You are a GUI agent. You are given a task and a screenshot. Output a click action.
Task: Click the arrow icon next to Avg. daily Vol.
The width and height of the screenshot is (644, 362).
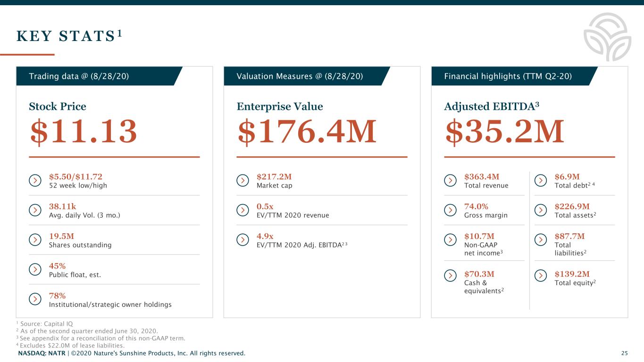coord(35,210)
